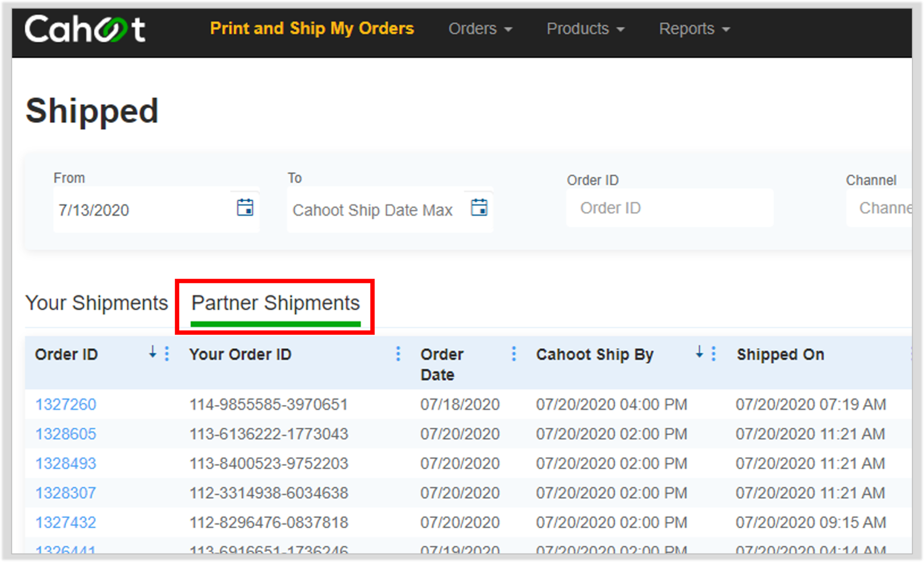Click the From date field 7/13/2020

[142, 210]
